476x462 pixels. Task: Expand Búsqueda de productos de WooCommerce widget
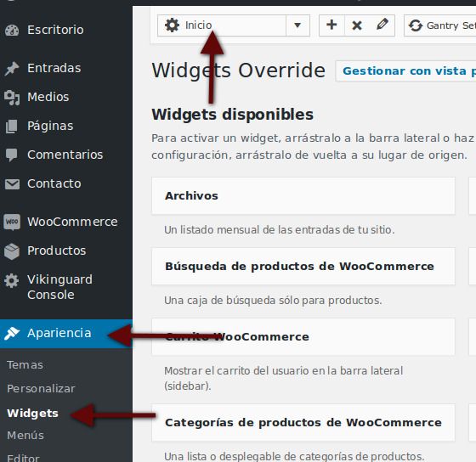click(303, 267)
